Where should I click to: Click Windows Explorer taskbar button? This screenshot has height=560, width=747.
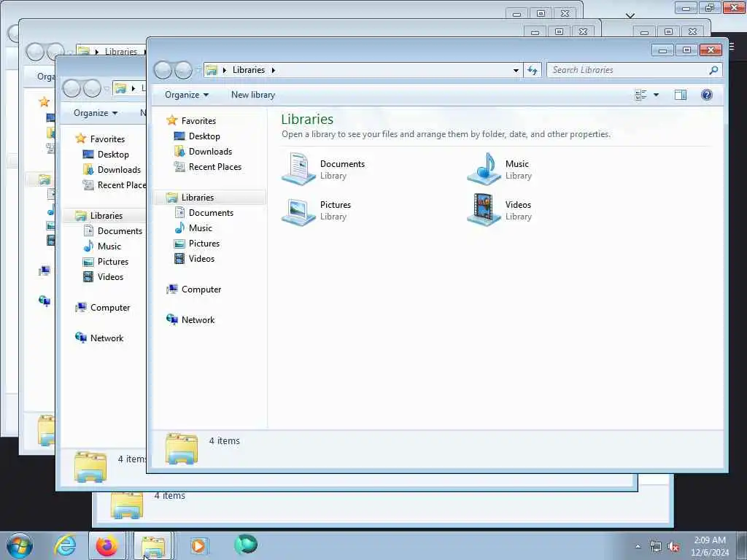pos(152,545)
